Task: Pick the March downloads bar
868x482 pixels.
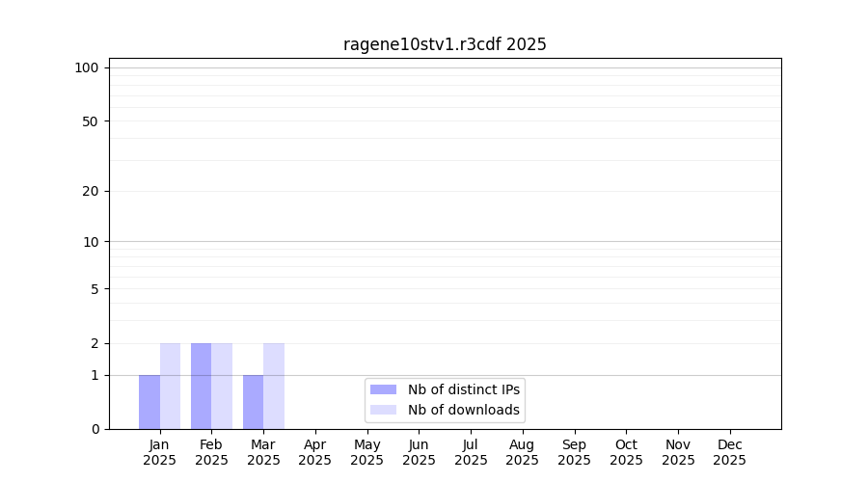Action: tap(274, 386)
